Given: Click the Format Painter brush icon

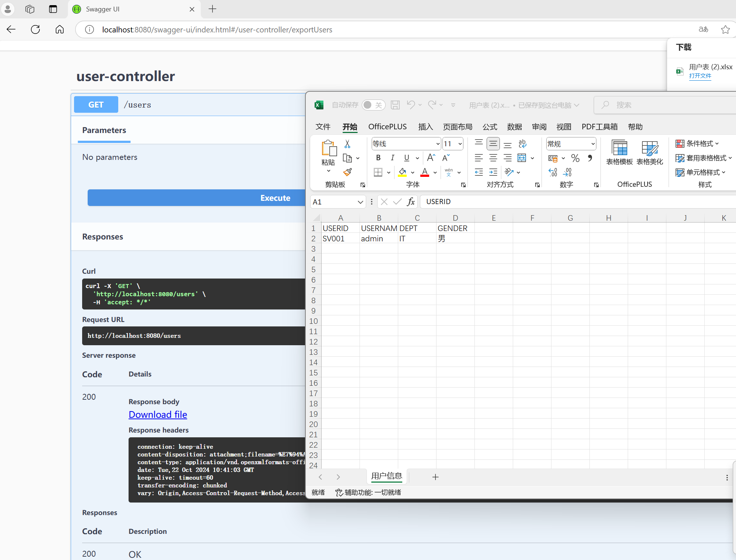Looking at the screenshot, I should [x=347, y=172].
